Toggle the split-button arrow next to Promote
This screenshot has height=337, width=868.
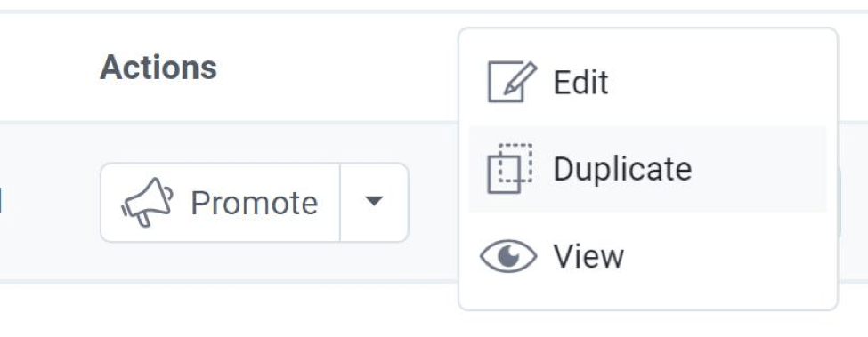point(374,202)
